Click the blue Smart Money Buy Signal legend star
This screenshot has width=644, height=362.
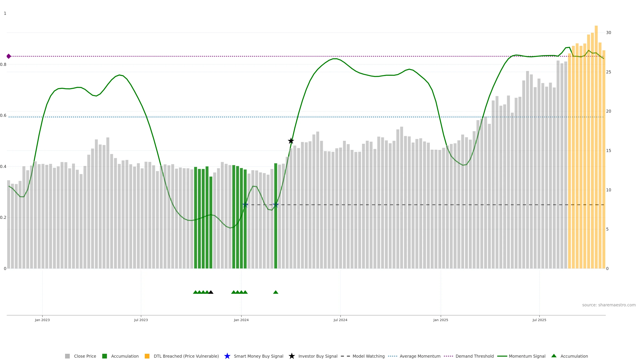[227, 356]
